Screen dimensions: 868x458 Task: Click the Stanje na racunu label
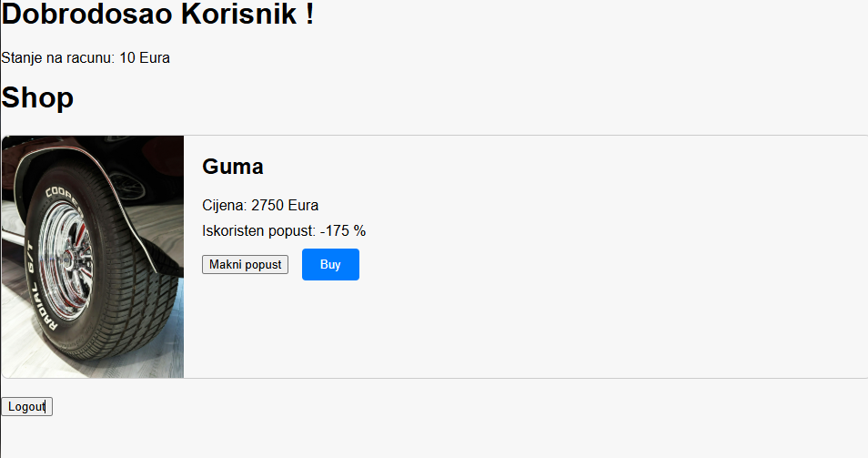[x=59, y=57]
